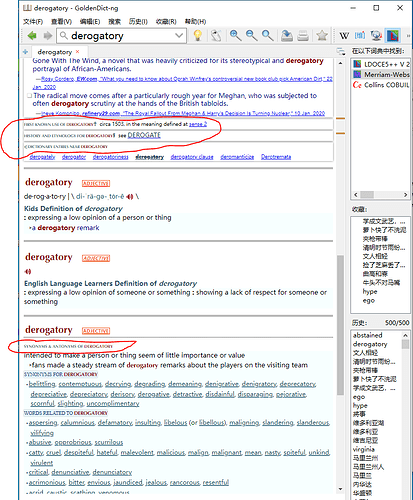Click the globe monitor dictionary icon
Image resolution: width=413 pixels, height=500 pixels.
(x=376, y=35)
